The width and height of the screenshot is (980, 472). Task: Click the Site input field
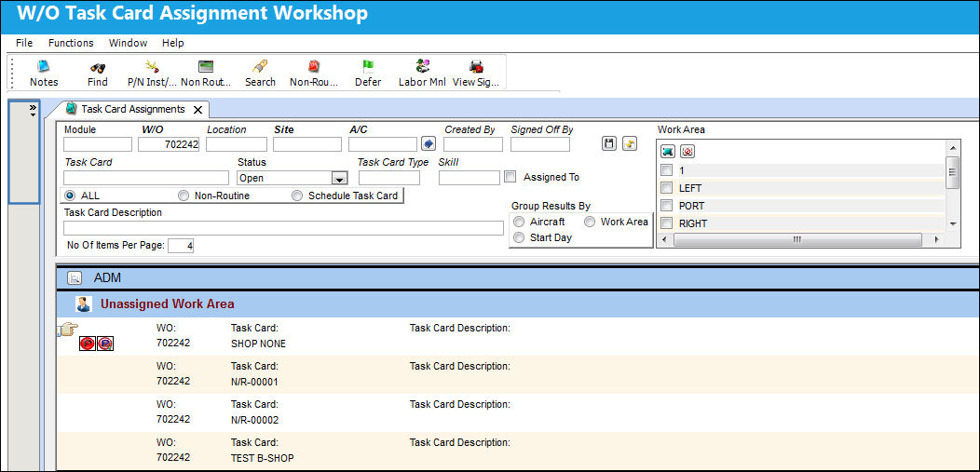307,144
